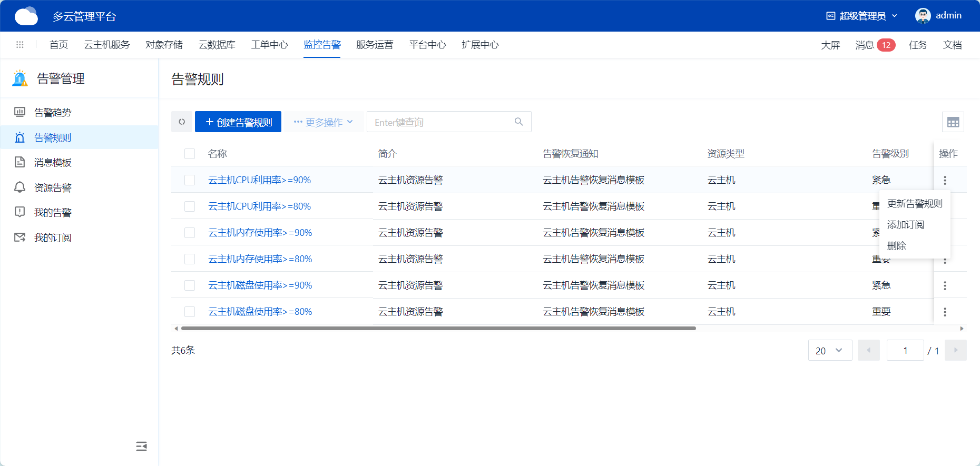Screen dimensions: 980x466
Task: Open the 云主机磁盘使用率>=80% rule link
Action: [x=260, y=312]
